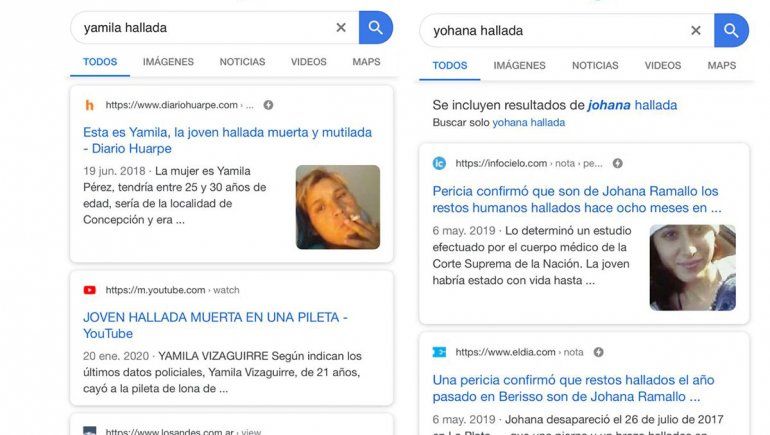Image resolution: width=770 pixels, height=435 pixels.
Task: Click the m.youtube.com watch URL
Action: click(172, 290)
